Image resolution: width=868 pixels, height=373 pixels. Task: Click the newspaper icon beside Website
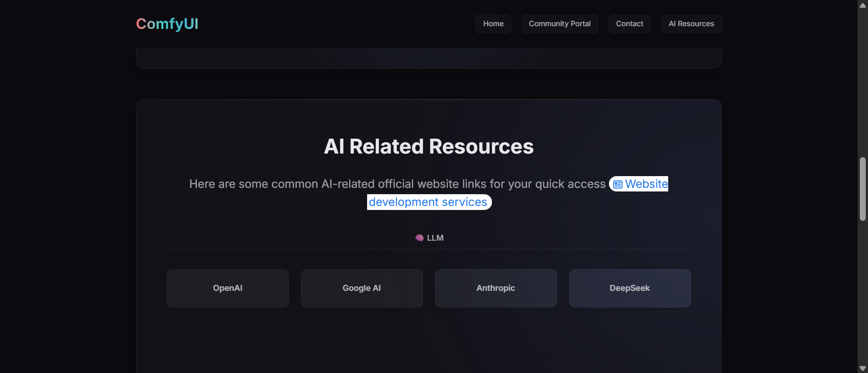point(618,184)
